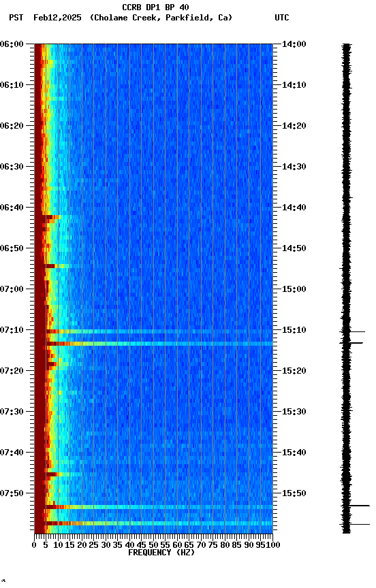This screenshot has height=588, width=376.
Task: Click the 14:40 UTC time label
Action: [x=294, y=208]
